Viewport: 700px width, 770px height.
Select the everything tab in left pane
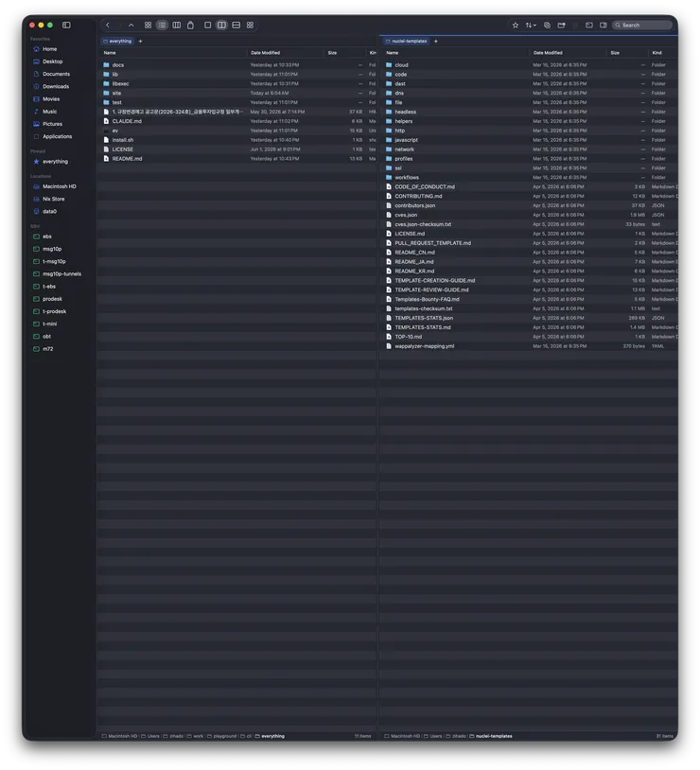coord(117,42)
